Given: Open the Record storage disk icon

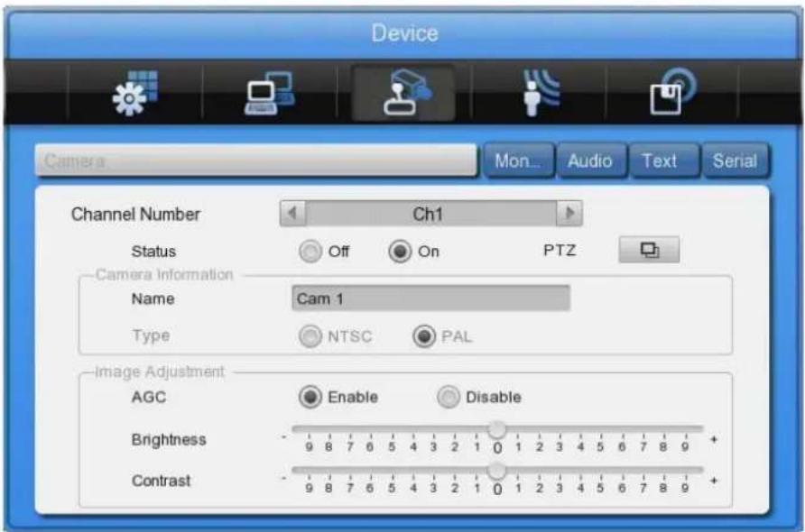Looking at the screenshot, I should click(673, 92).
